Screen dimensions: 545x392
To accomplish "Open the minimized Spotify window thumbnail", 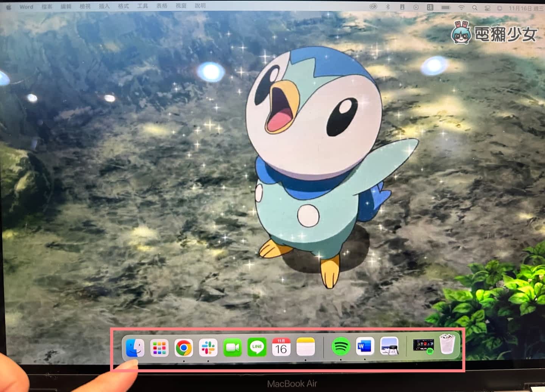I will [424, 346].
